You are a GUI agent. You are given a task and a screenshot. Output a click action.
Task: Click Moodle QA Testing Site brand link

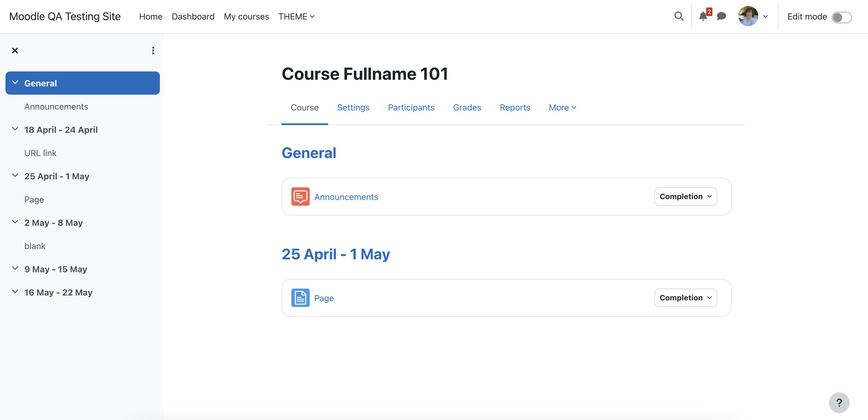coord(65,17)
